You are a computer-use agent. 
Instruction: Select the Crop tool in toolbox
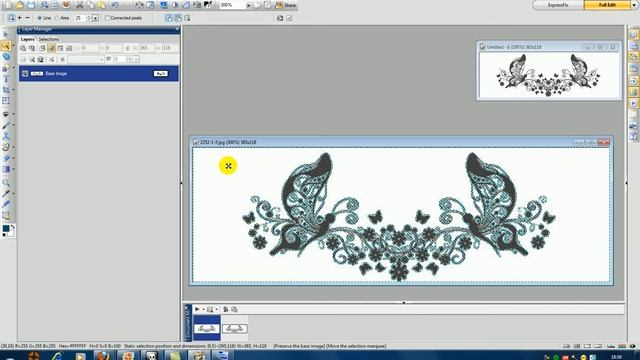(x=6, y=90)
